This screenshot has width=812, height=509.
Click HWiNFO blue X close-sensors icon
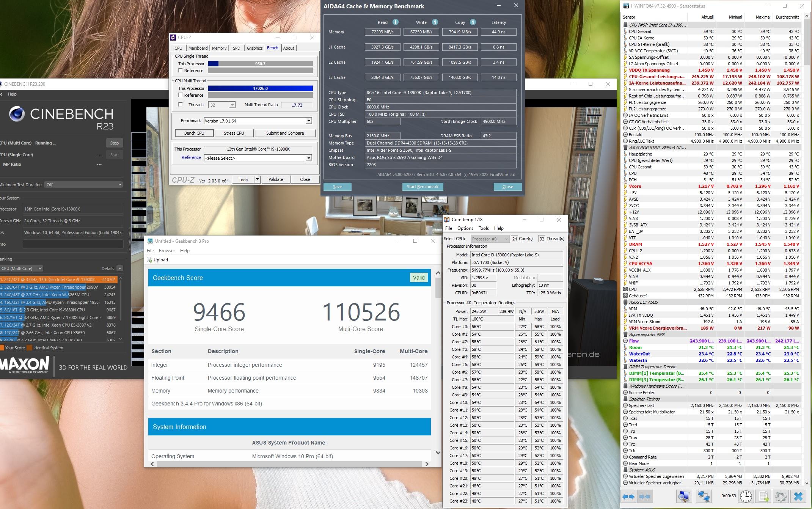[798, 496]
